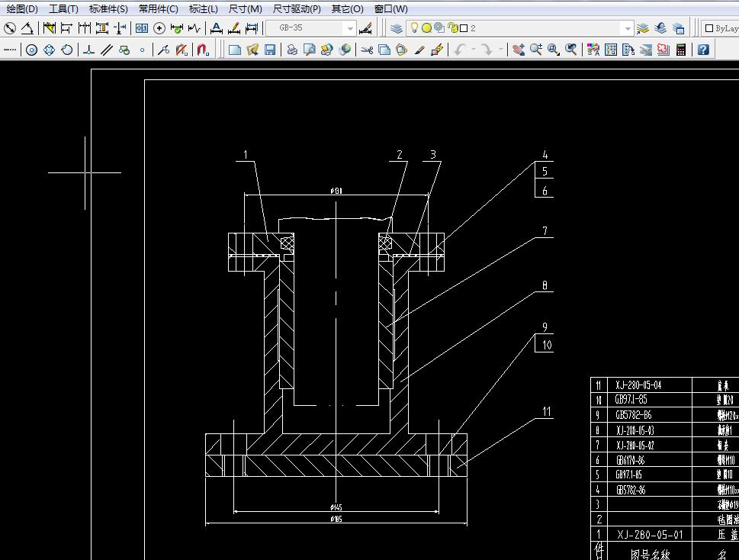Open the 绘图(D) menu
This screenshot has width=739, height=560.
(x=21, y=9)
